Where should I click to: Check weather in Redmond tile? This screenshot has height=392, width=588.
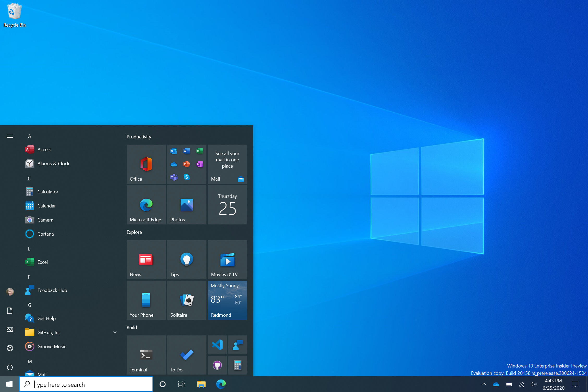(226, 301)
